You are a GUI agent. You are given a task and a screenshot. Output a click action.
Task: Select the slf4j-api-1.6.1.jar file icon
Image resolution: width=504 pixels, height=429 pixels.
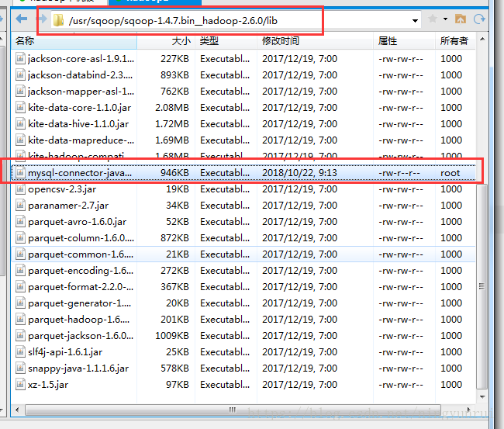[x=20, y=352]
